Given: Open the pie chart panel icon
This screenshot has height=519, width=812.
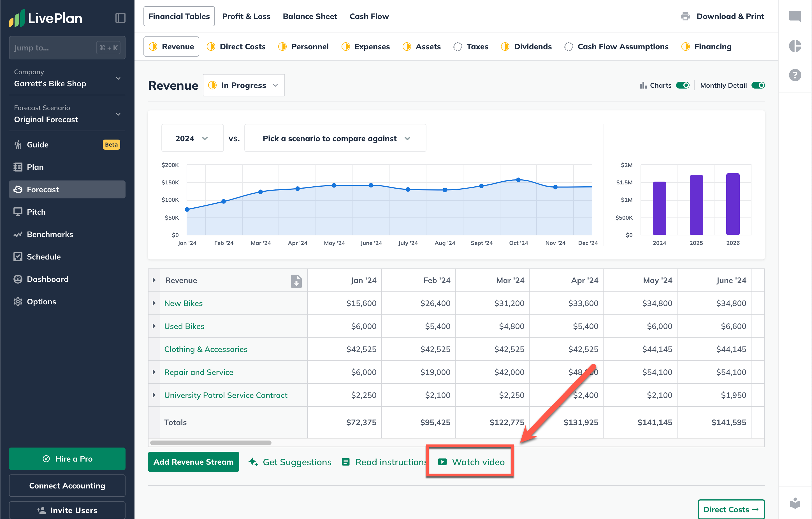Looking at the screenshot, I should pyautogui.click(x=795, y=45).
